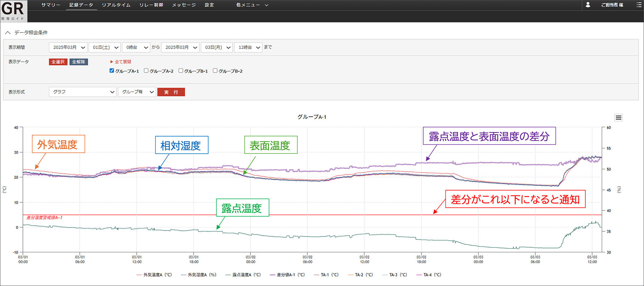Toggle 外気湿度A (%) legend series
644x286 pixels.
[199, 275]
